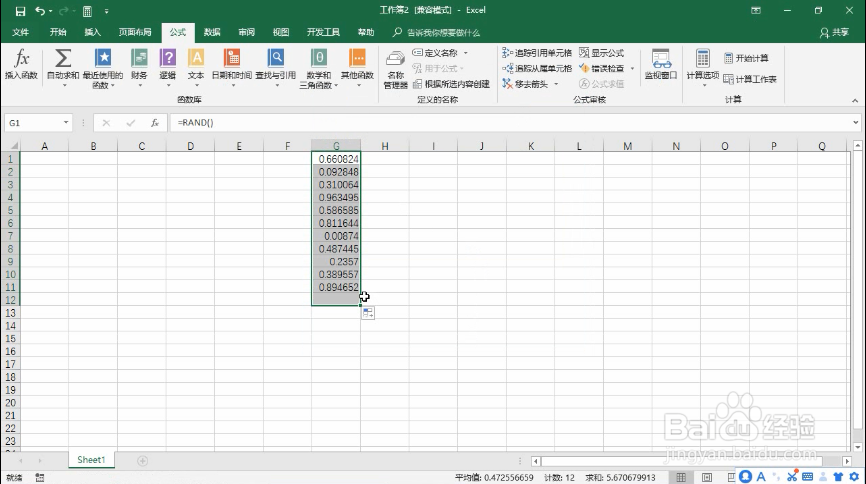866x484 pixels.
Task: Select cell G7 with value 0.00874
Action: [336, 236]
